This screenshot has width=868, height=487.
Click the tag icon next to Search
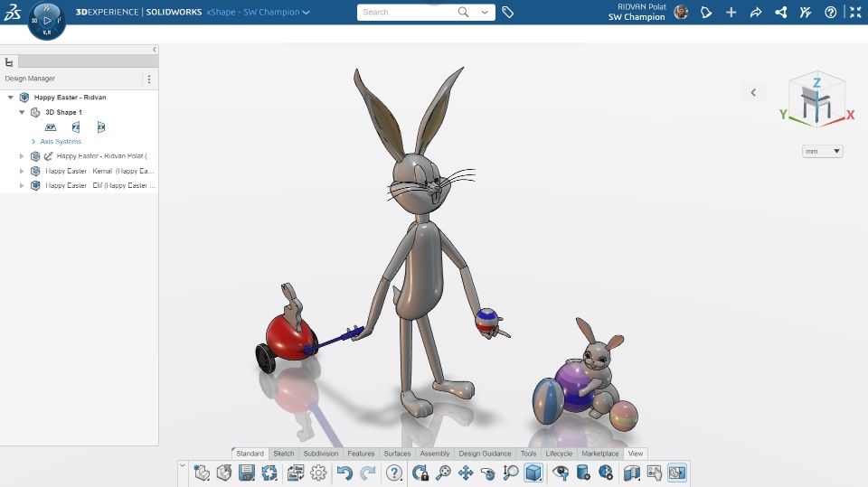click(507, 12)
